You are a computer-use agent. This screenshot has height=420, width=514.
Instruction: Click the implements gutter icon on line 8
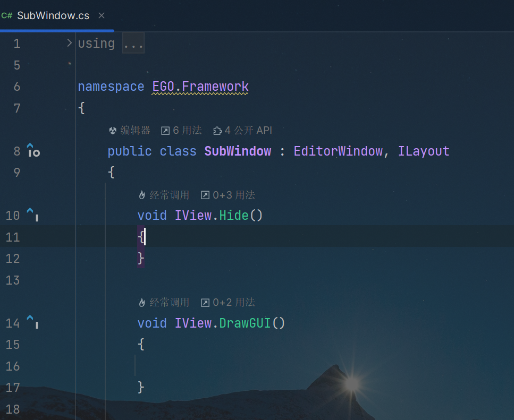coord(33,150)
